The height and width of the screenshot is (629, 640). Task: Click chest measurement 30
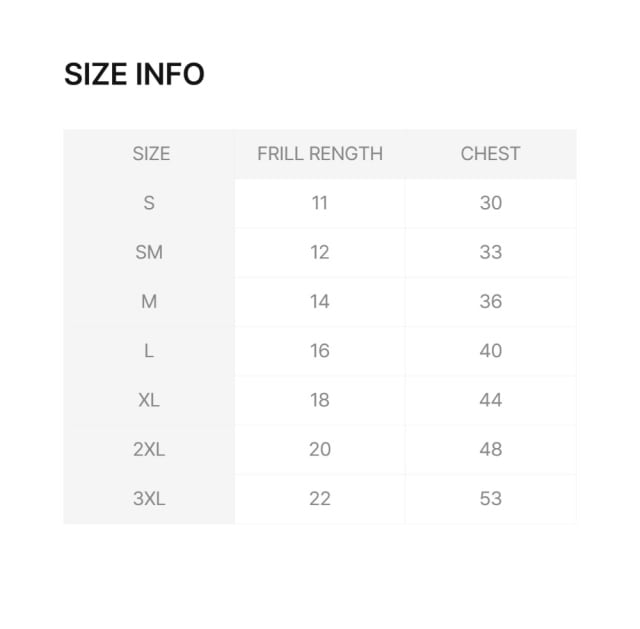[490, 203]
